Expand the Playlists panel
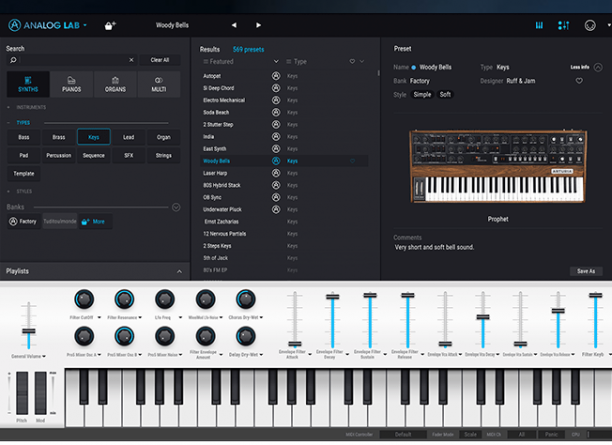The height and width of the screenshot is (445, 612). point(180,271)
